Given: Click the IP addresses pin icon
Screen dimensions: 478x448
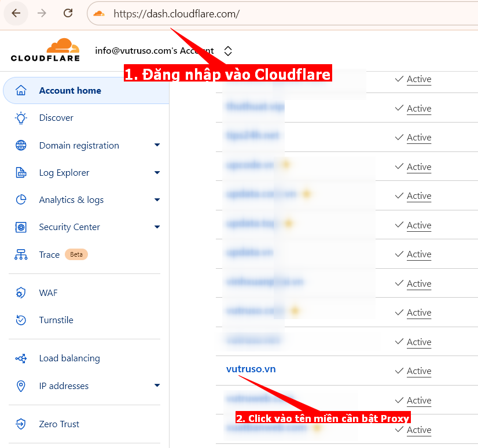Looking at the screenshot, I should (x=21, y=386).
